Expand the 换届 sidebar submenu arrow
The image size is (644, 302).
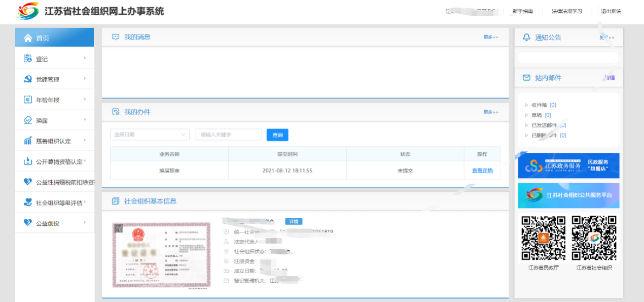(x=85, y=120)
